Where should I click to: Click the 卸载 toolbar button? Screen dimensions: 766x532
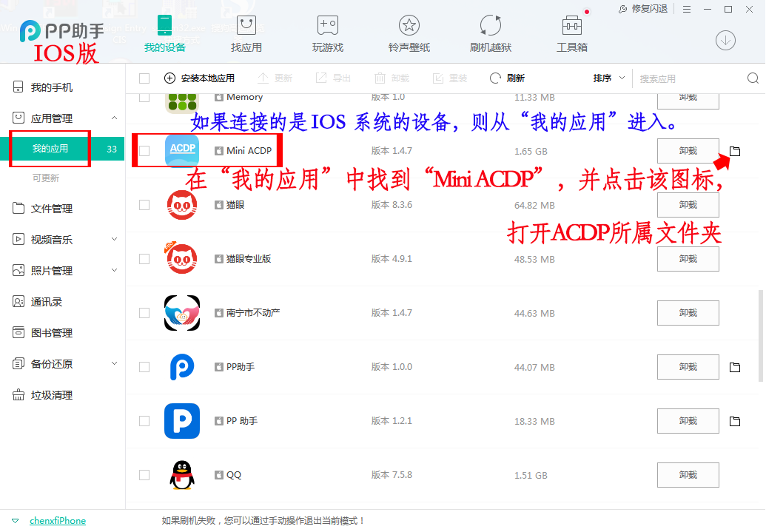click(x=392, y=78)
